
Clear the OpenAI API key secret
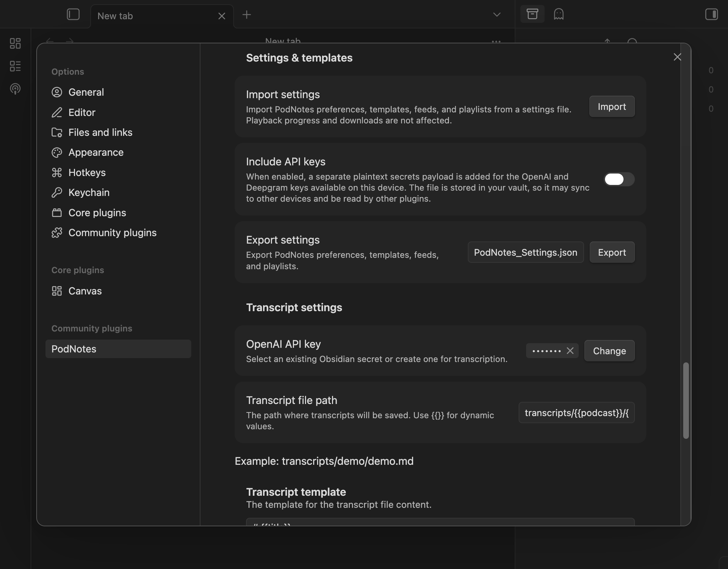(x=570, y=351)
